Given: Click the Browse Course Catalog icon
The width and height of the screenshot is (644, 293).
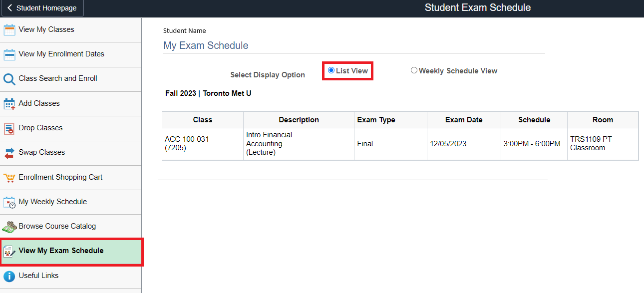Looking at the screenshot, I should [x=9, y=227].
